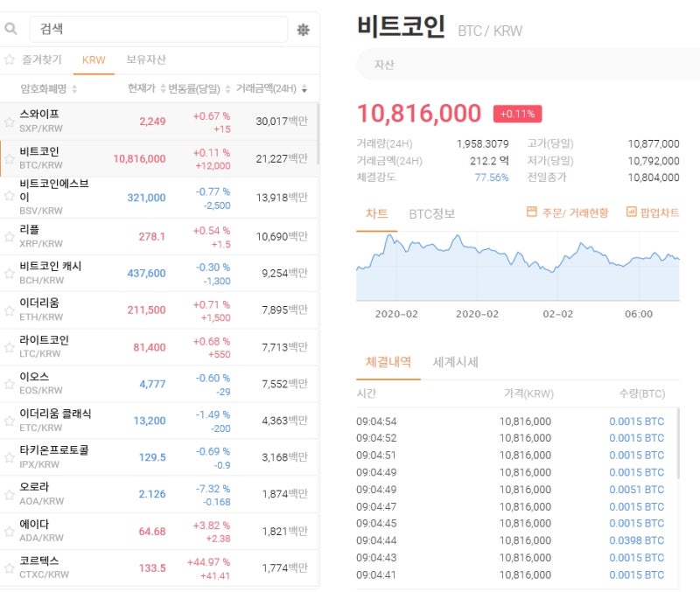Click the +0.11% change badge

coord(517,114)
